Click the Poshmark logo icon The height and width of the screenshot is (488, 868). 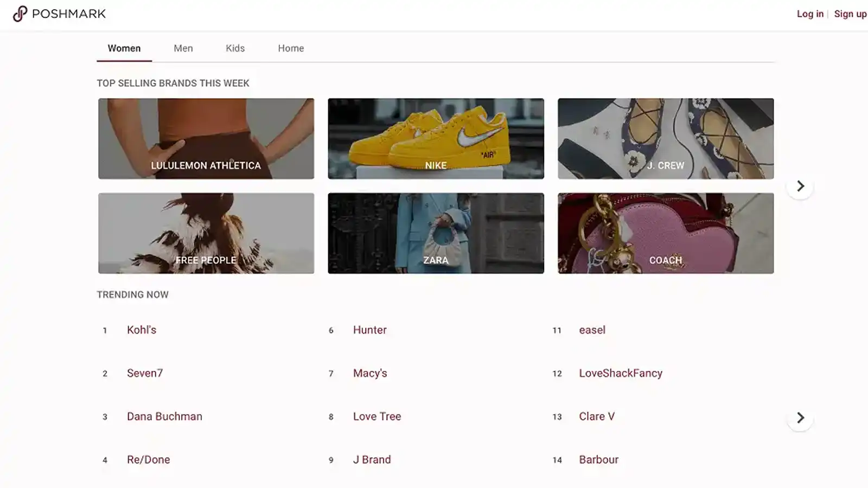[20, 14]
